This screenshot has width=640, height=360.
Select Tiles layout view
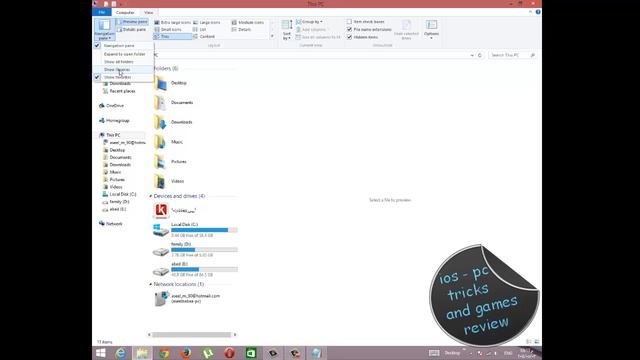(x=172, y=37)
